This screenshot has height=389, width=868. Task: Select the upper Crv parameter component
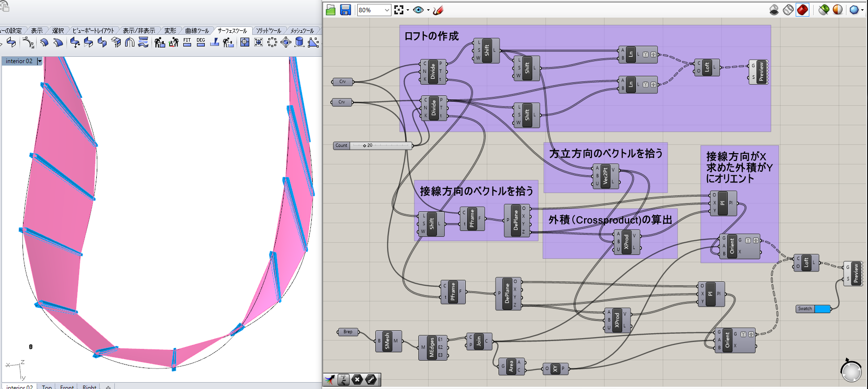343,82
